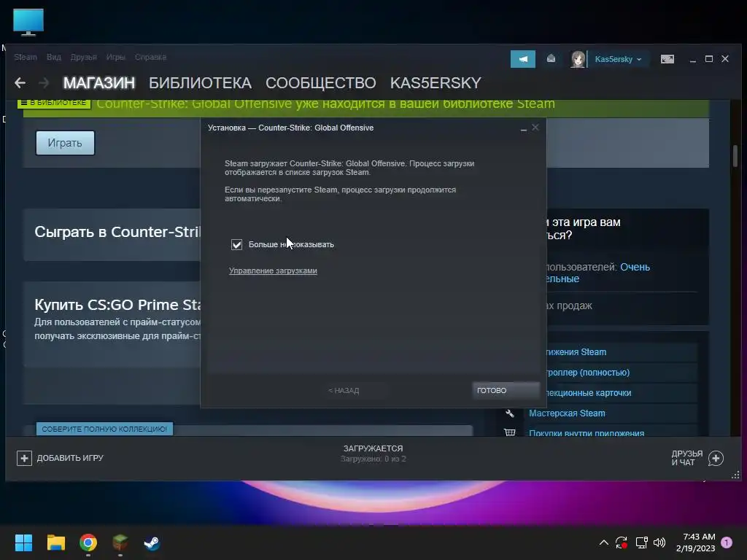Open the notification badge in the tray
747x560 pixels.
coord(727,542)
